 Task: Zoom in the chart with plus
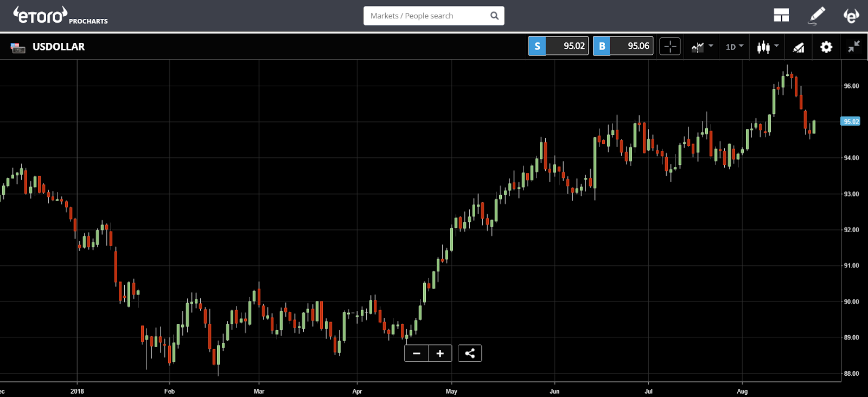pyautogui.click(x=440, y=354)
